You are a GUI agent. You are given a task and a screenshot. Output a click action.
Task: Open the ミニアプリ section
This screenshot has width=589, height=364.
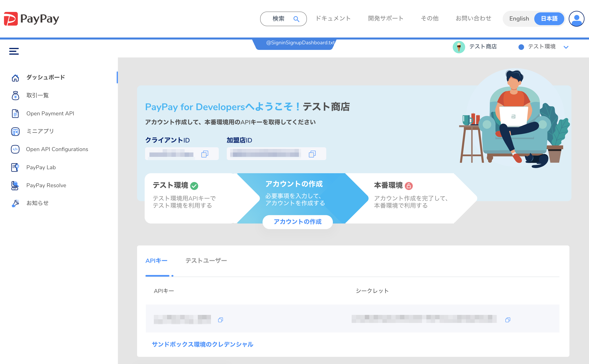[40, 131]
